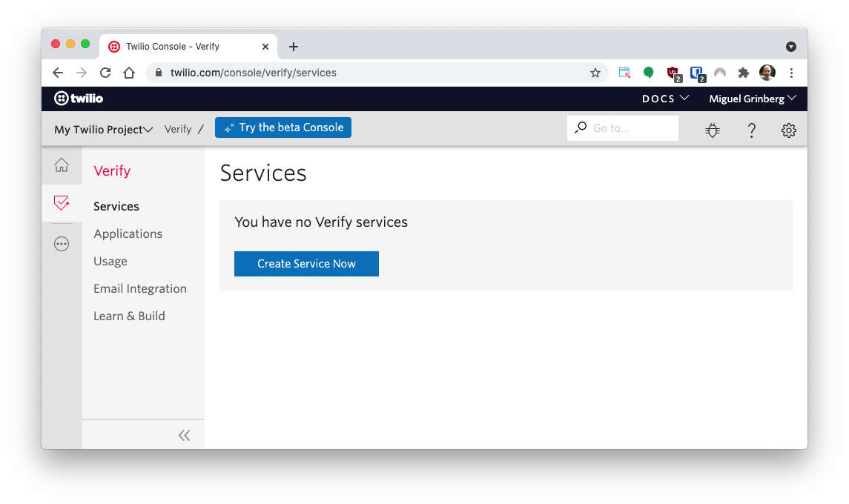Viewport: 849px width, 504px height.
Task: Select Services in Verify menu
Action: coord(116,206)
